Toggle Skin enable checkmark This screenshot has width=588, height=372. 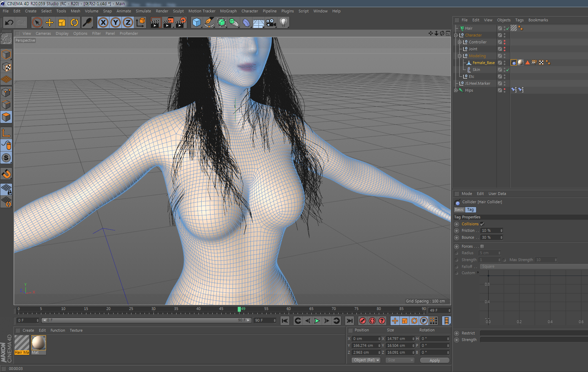pyautogui.click(x=507, y=70)
